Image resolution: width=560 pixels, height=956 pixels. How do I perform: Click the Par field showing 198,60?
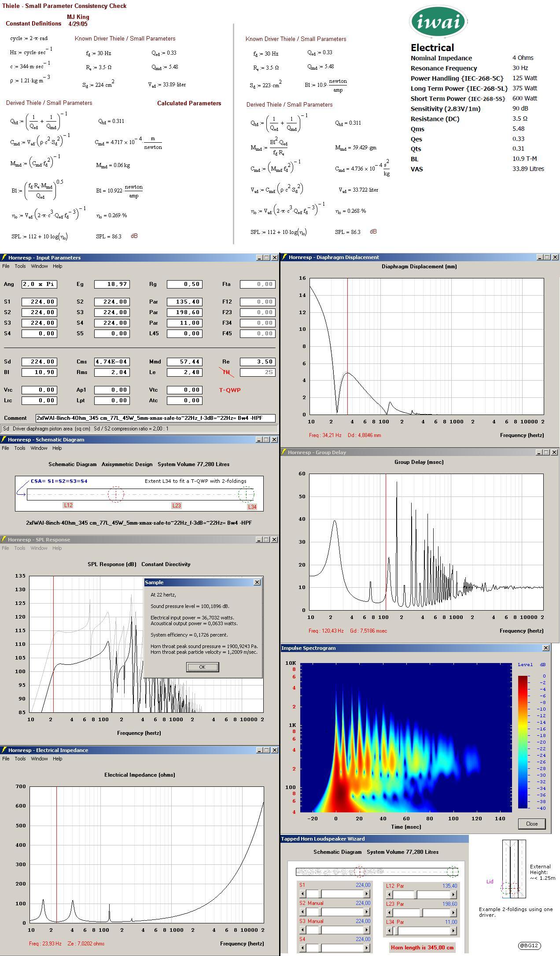185,312
